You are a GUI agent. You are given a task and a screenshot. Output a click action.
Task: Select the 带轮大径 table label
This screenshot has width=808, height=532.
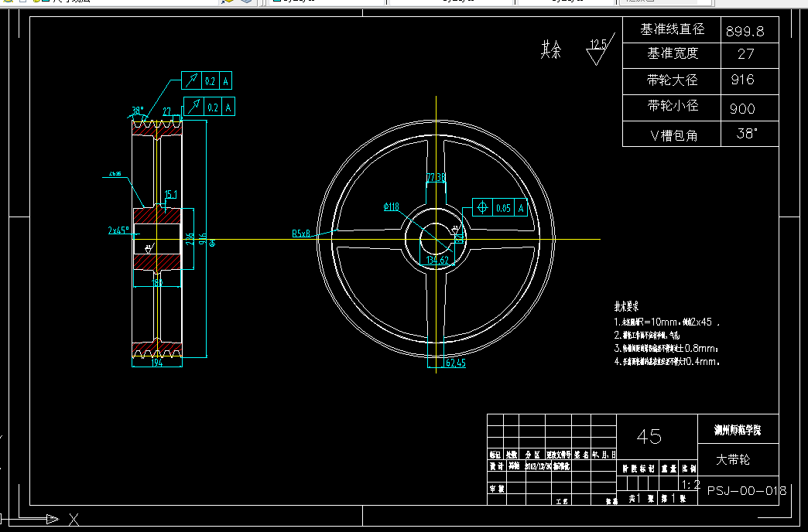673,80
